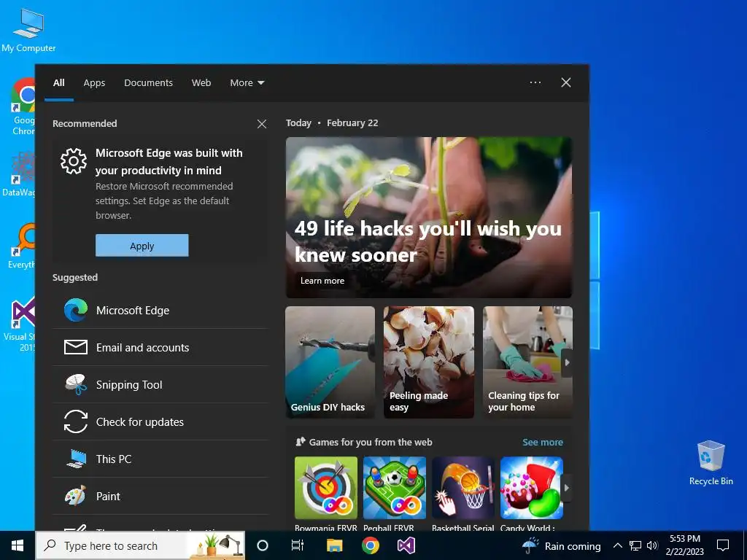The height and width of the screenshot is (560, 747).
Task: Select the Recycle Bin desktop icon
Action: (711, 463)
